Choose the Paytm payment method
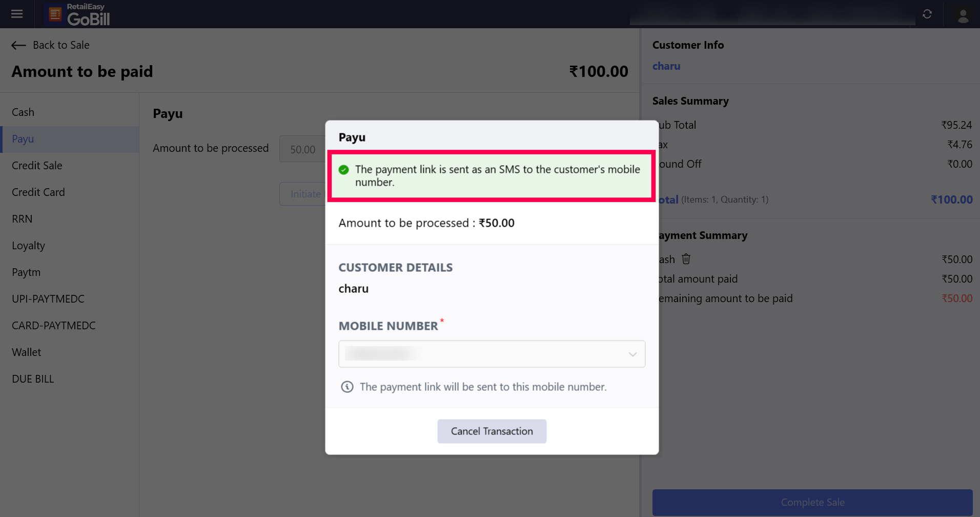980x517 pixels. [x=26, y=272]
